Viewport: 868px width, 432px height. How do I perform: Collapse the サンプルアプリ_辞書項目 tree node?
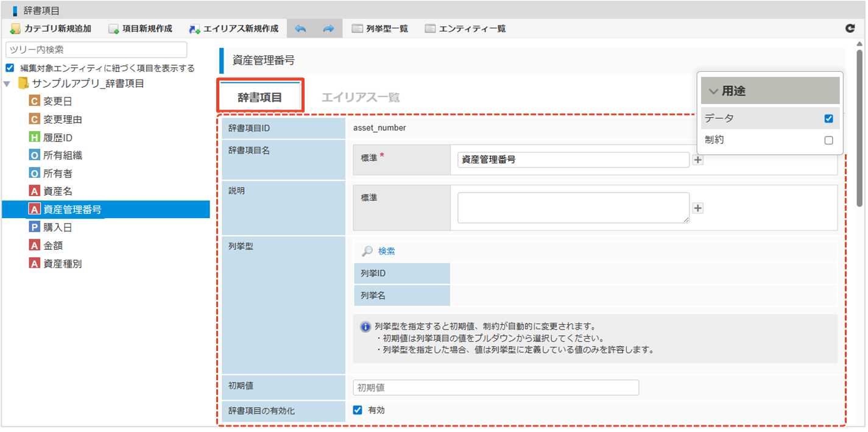click(x=7, y=83)
